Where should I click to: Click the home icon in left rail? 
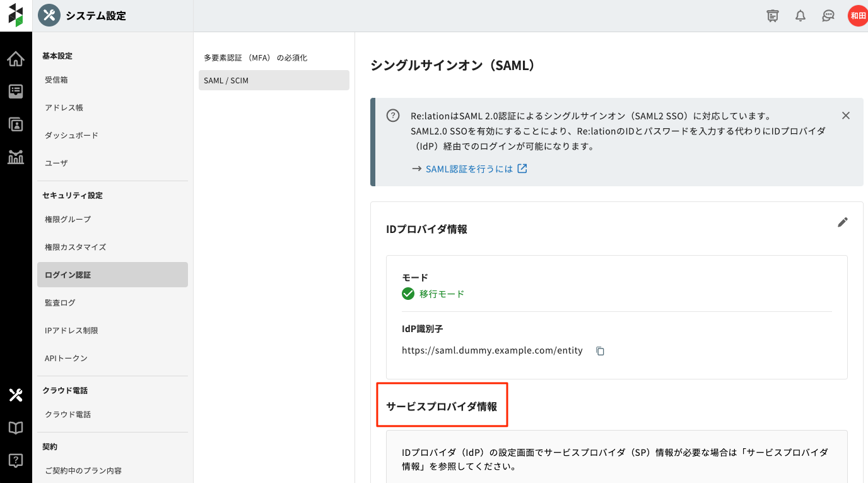[x=16, y=59]
